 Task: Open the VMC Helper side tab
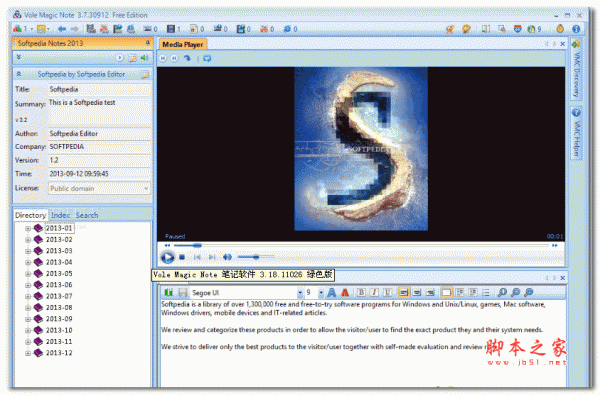click(x=576, y=132)
